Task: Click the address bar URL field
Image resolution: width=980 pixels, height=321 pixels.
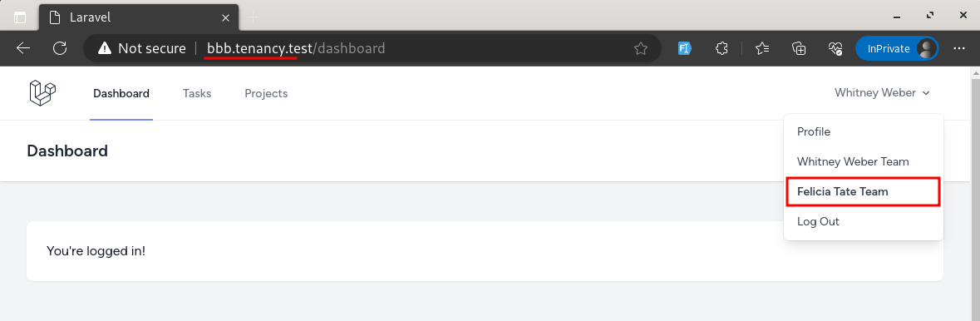Action: click(x=412, y=48)
